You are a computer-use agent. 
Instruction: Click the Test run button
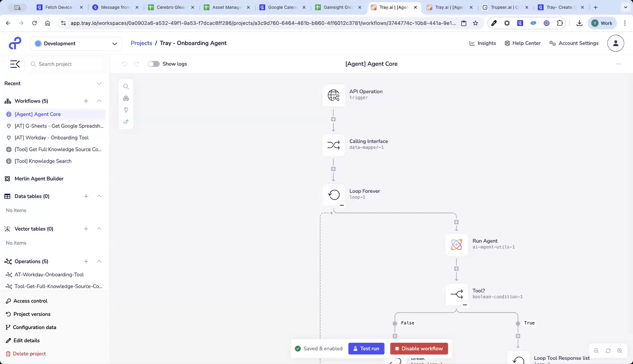pyautogui.click(x=366, y=348)
